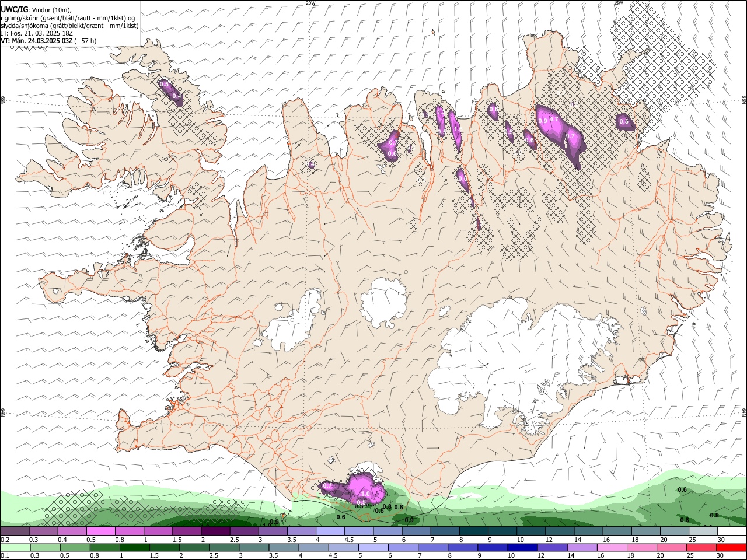
Task: Pick the darkest green 1 rain legend swatch
Action: (x=135, y=548)
